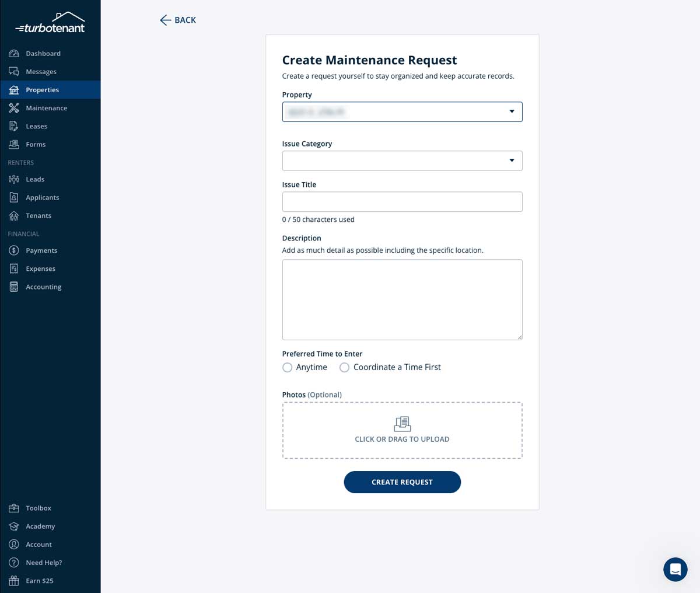Image resolution: width=700 pixels, height=593 pixels.
Task: Open the chat support bubble
Action: pos(675,570)
